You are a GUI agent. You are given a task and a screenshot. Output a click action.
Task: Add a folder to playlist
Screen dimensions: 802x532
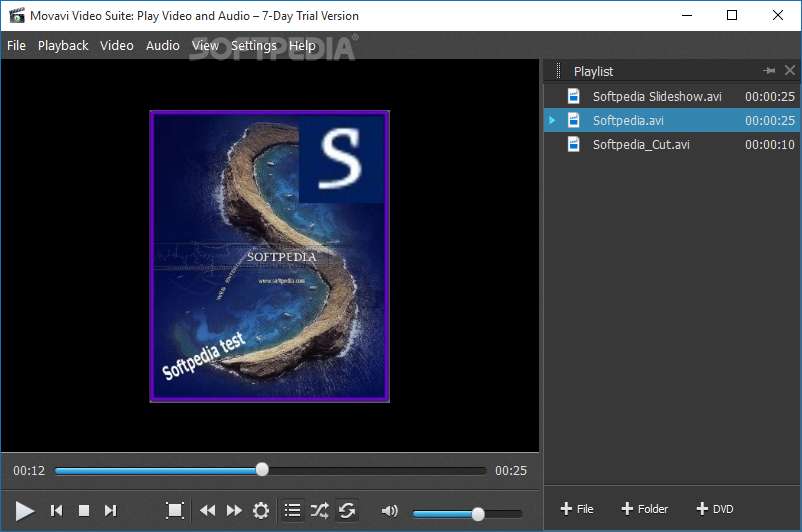(644, 509)
